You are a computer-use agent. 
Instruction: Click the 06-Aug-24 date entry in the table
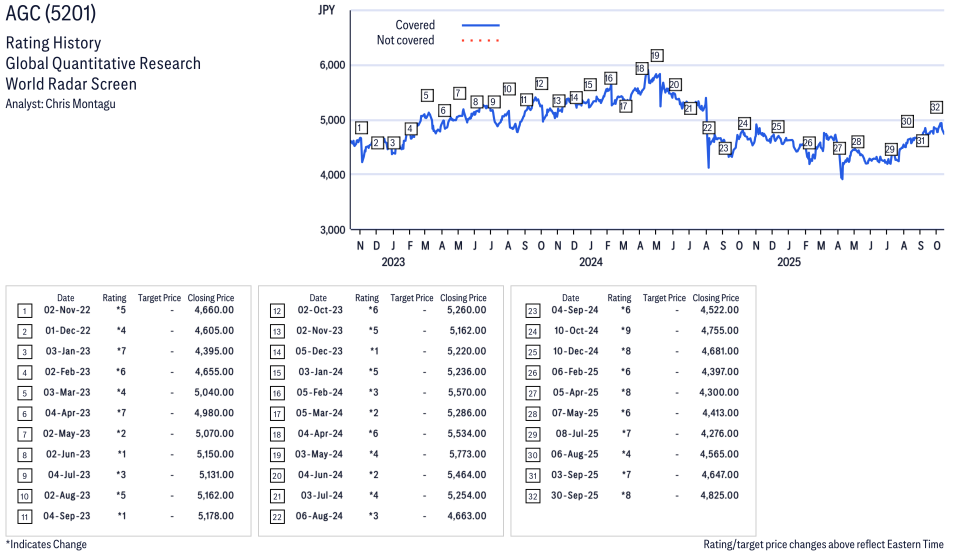pyautogui.click(x=317, y=516)
